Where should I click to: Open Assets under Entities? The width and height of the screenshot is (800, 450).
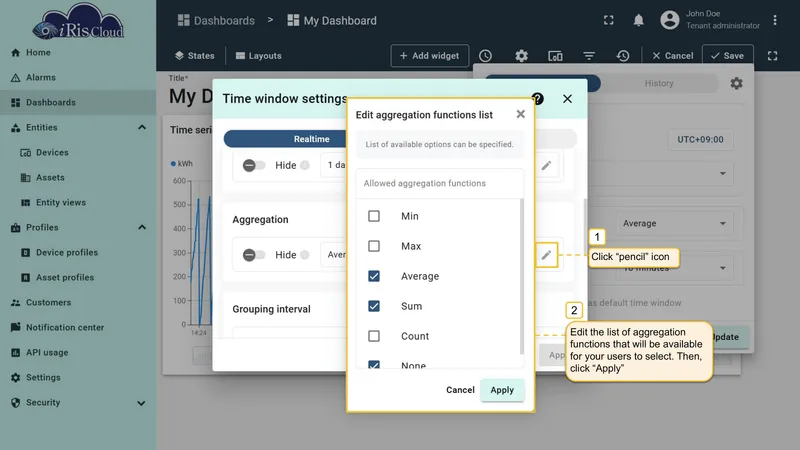(78, 178)
